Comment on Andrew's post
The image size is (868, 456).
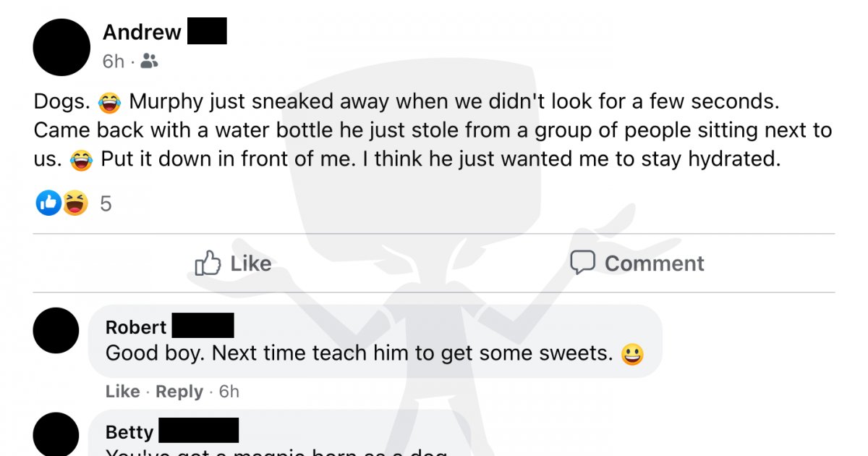(637, 263)
